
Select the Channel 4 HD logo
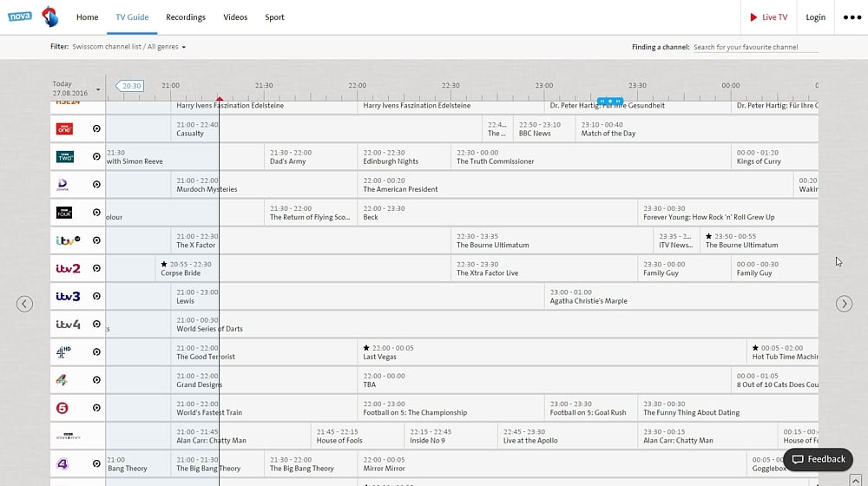(x=63, y=352)
